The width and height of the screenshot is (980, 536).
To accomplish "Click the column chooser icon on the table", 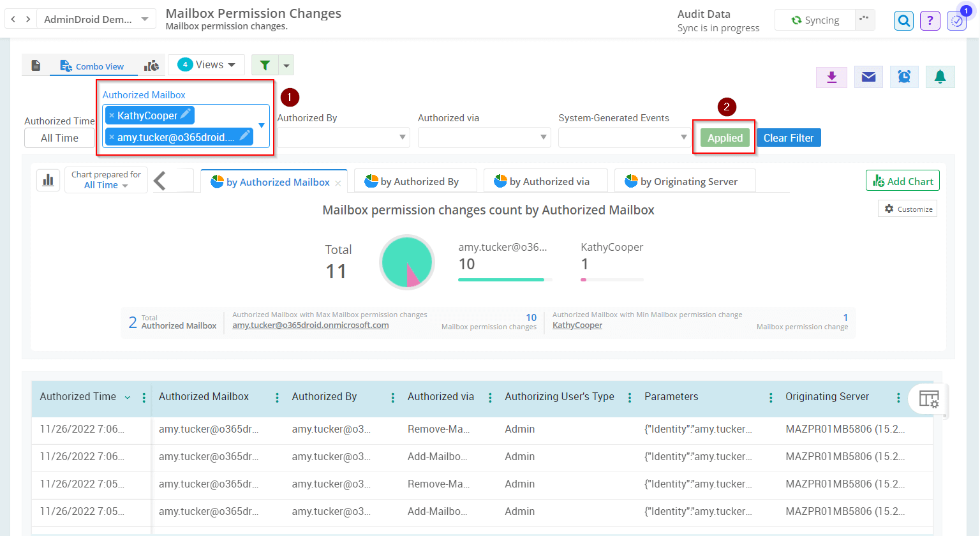I will [x=929, y=399].
